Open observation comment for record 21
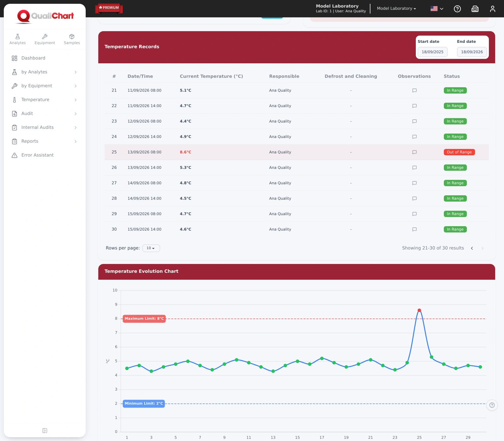 [415, 90]
